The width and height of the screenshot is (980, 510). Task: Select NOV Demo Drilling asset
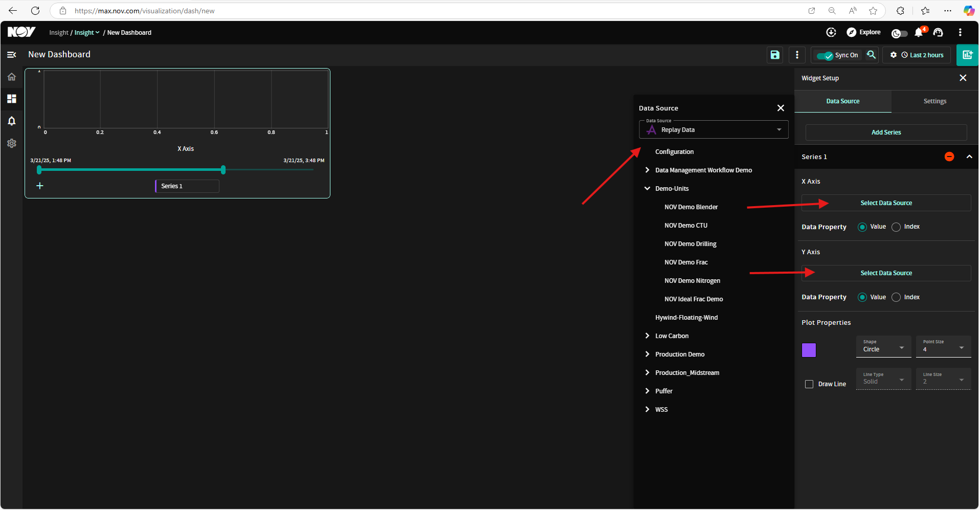(x=690, y=243)
